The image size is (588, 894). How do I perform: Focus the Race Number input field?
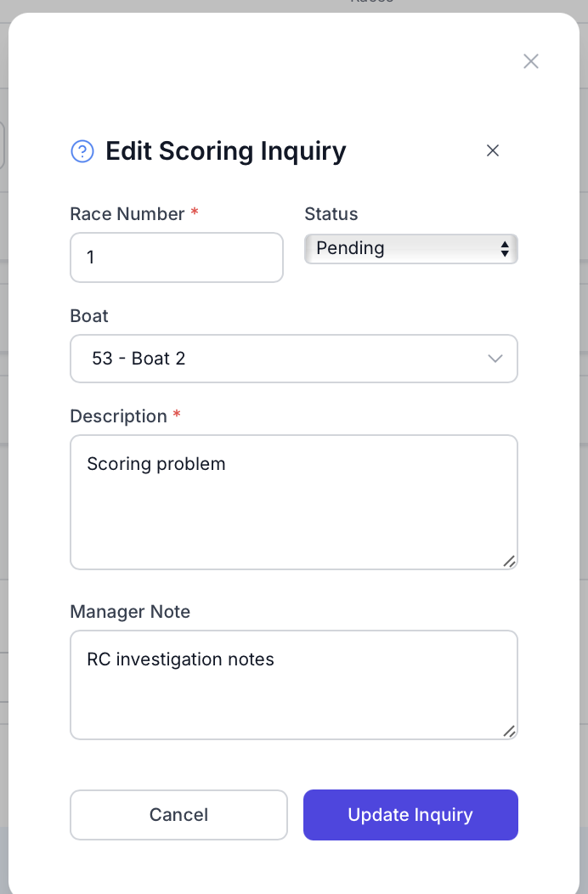(176, 257)
